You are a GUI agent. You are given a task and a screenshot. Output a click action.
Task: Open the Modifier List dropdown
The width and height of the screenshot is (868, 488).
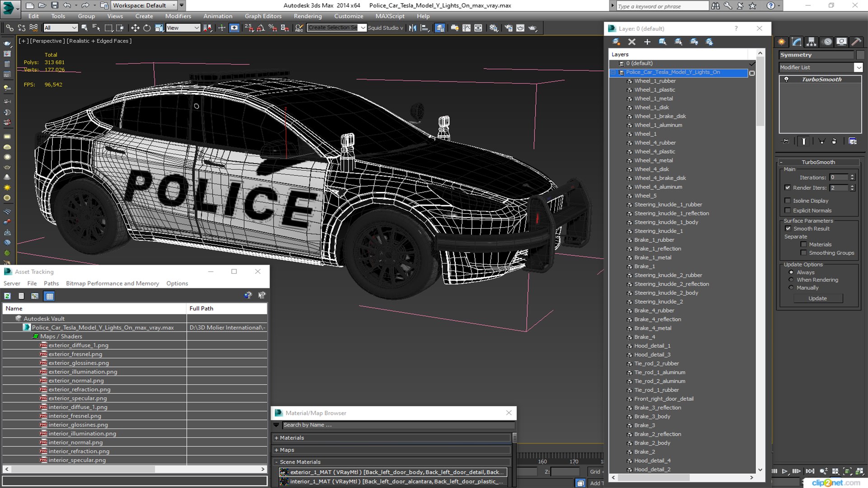pos(859,67)
